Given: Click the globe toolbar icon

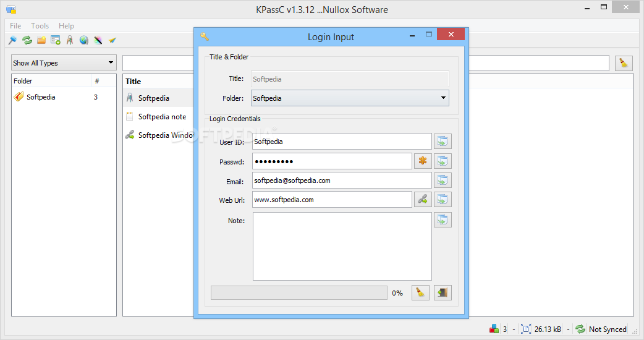Looking at the screenshot, I should [84, 40].
